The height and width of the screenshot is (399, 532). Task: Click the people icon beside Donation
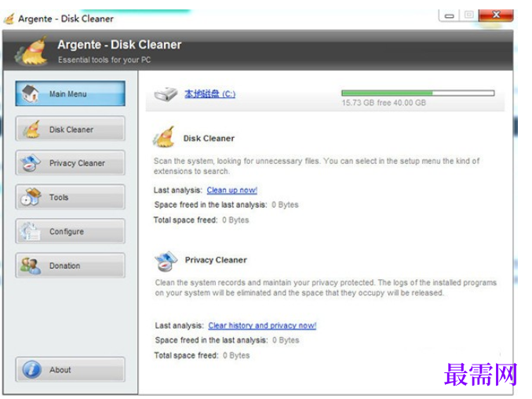30,266
